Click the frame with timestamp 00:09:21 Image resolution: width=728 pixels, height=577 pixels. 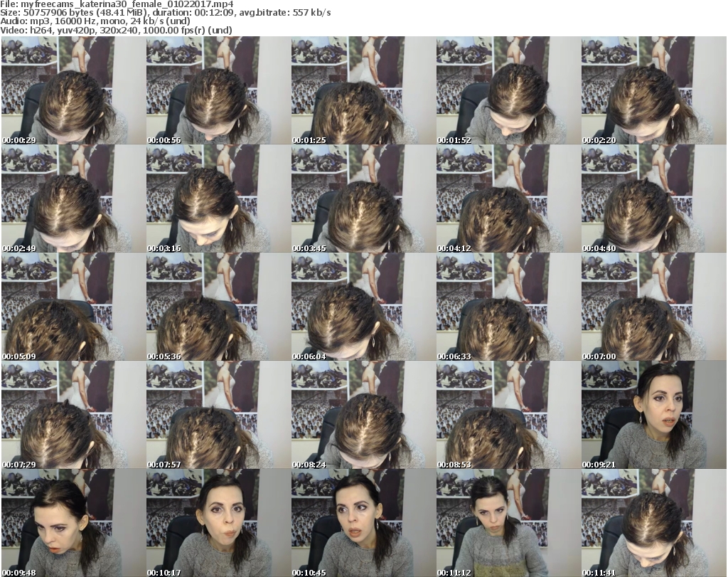pos(654,414)
